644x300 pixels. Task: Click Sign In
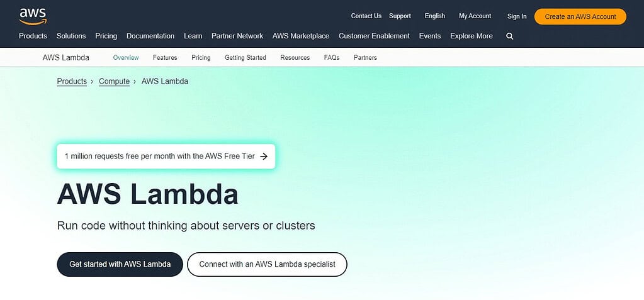coord(517,16)
